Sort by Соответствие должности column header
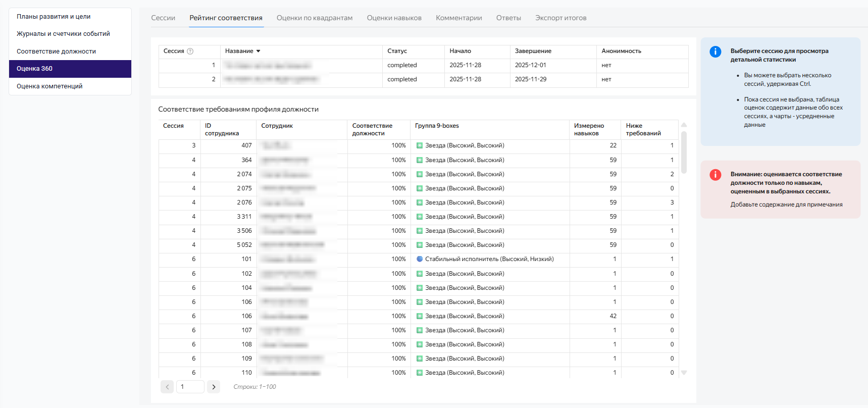Viewport: 868px width, 408px height. click(x=372, y=129)
